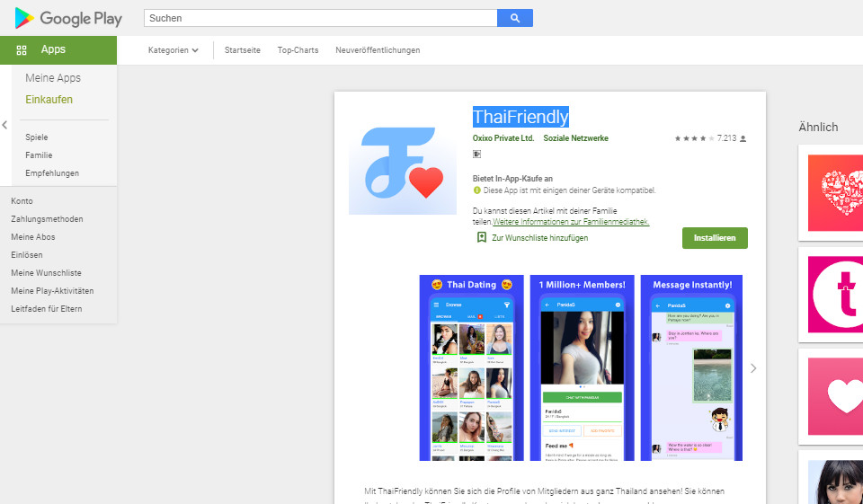Open the Soziale Netzwerke category link
863x504 pixels.
pyautogui.click(x=575, y=138)
